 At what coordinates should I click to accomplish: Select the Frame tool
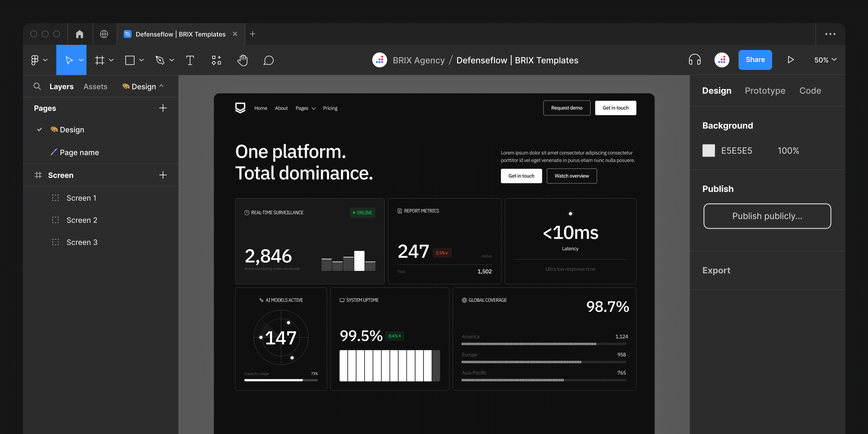(x=100, y=60)
